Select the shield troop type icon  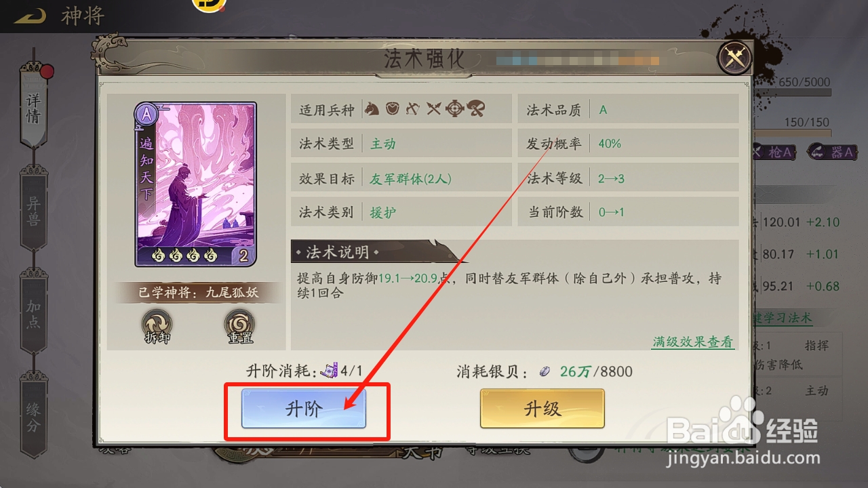392,109
